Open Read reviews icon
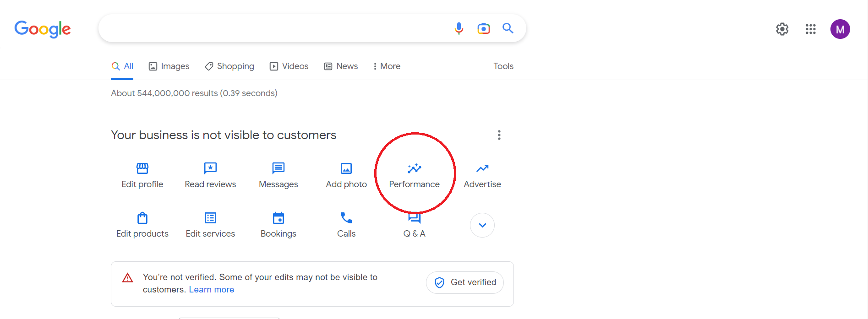The width and height of the screenshot is (868, 319). tap(210, 168)
